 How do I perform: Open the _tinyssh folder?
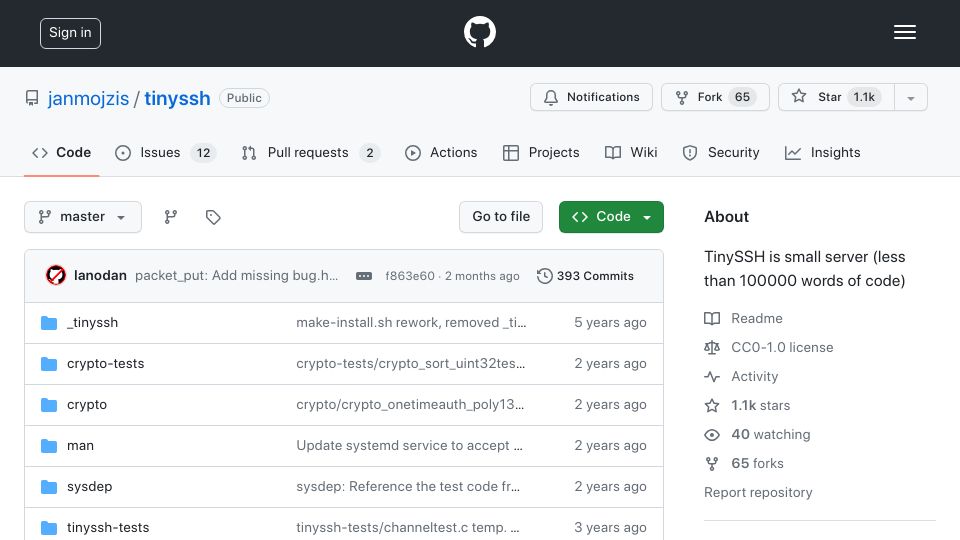[x=92, y=323]
